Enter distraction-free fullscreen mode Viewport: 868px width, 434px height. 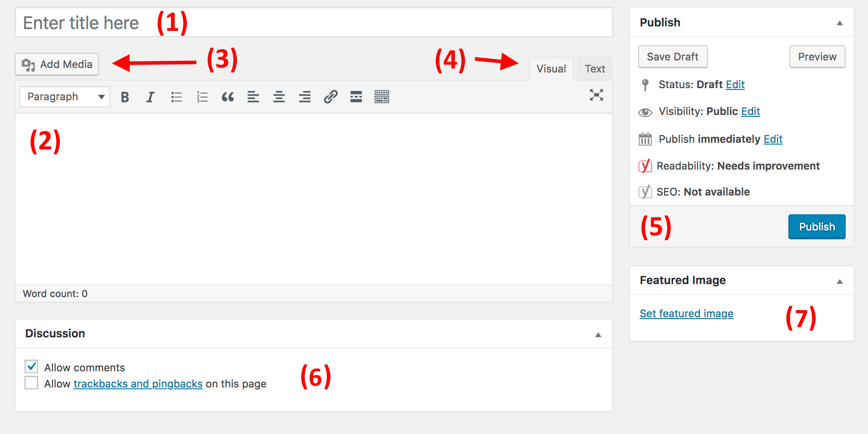pos(596,95)
